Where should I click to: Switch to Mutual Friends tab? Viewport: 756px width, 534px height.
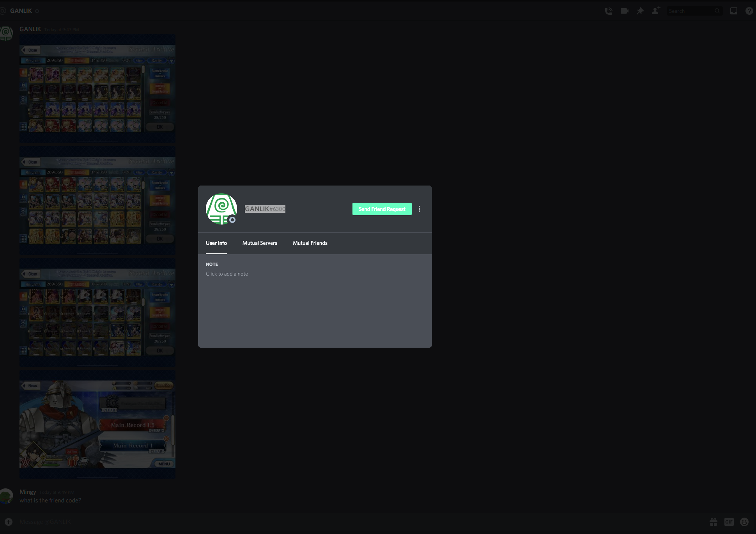click(310, 243)
